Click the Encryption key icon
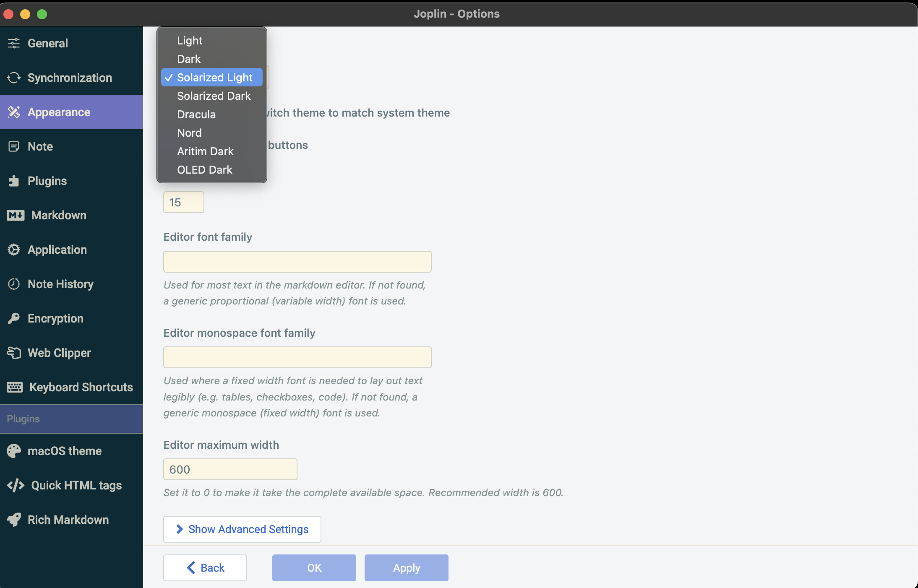Viewport: 918px width, 588px height. point(14,318)
